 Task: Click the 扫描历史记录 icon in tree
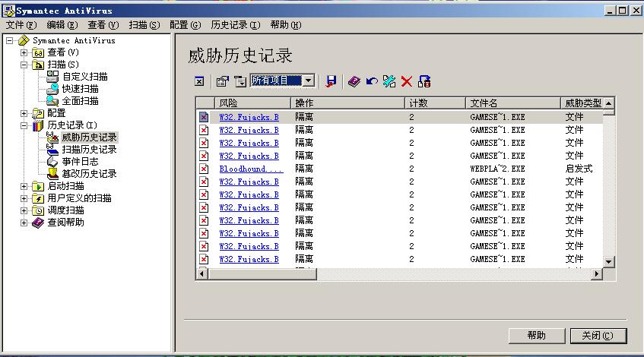(52, 149)
